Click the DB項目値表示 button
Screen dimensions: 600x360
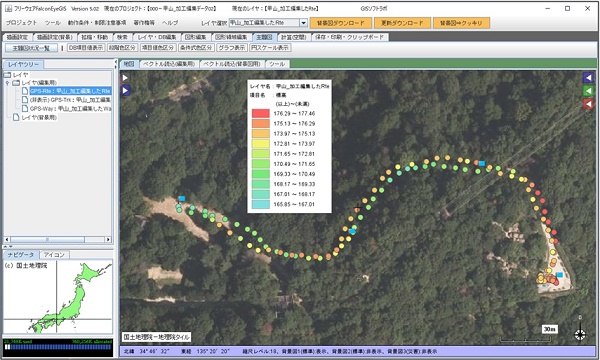point(86,48)
